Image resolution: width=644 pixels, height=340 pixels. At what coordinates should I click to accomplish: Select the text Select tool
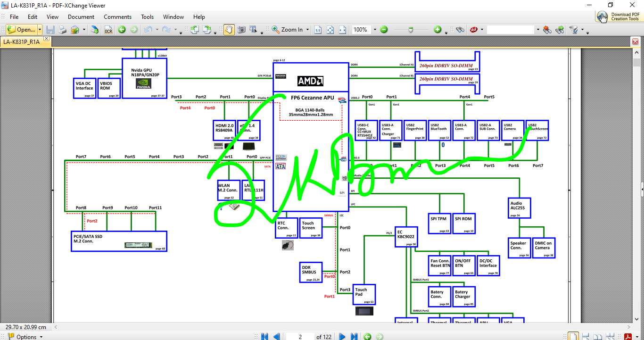(254, 30)
